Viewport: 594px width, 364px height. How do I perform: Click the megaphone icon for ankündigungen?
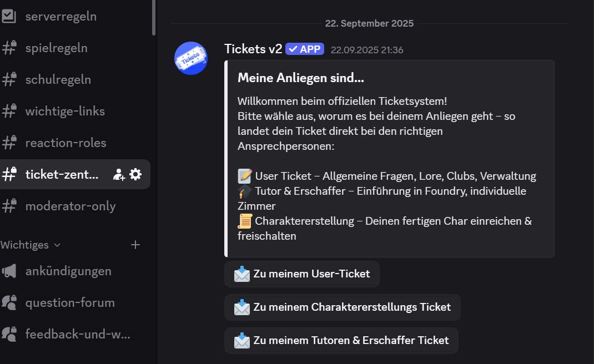click(9, 271)
